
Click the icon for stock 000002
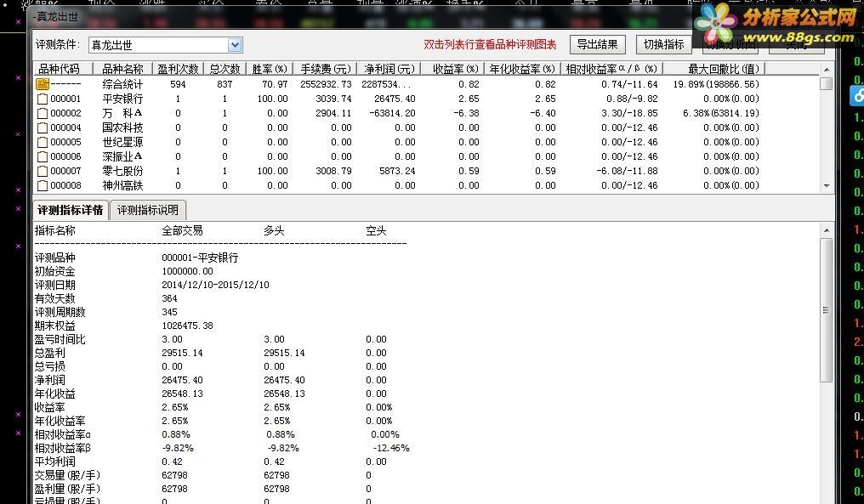[x=43, y=114]
